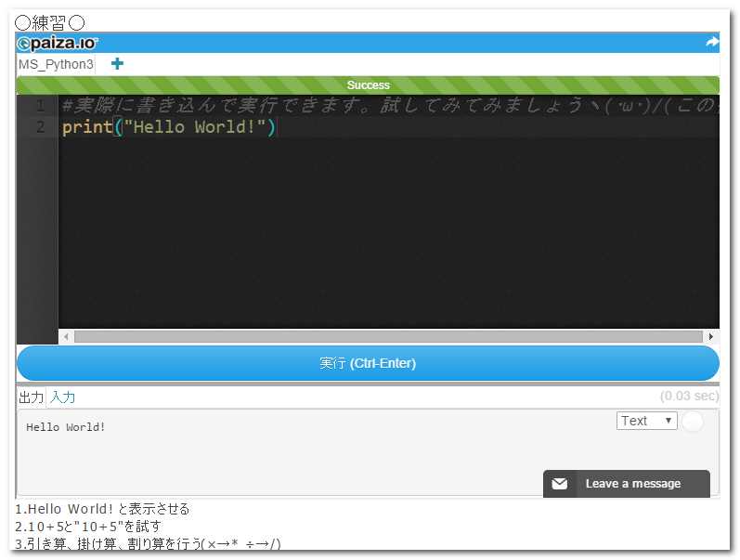Click exercise line 1.Hello World!と表示させる
Image resolution: width=740 pixels, height=560 pixels.
(x=102, y=509)
